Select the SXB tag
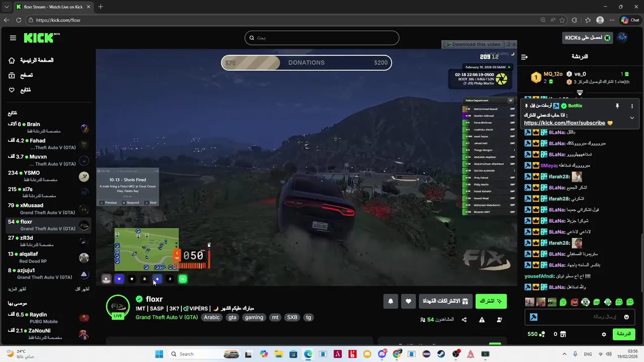The width and height of the screenshot is (644, 362). pyautogui.click(x=292, y=317)
